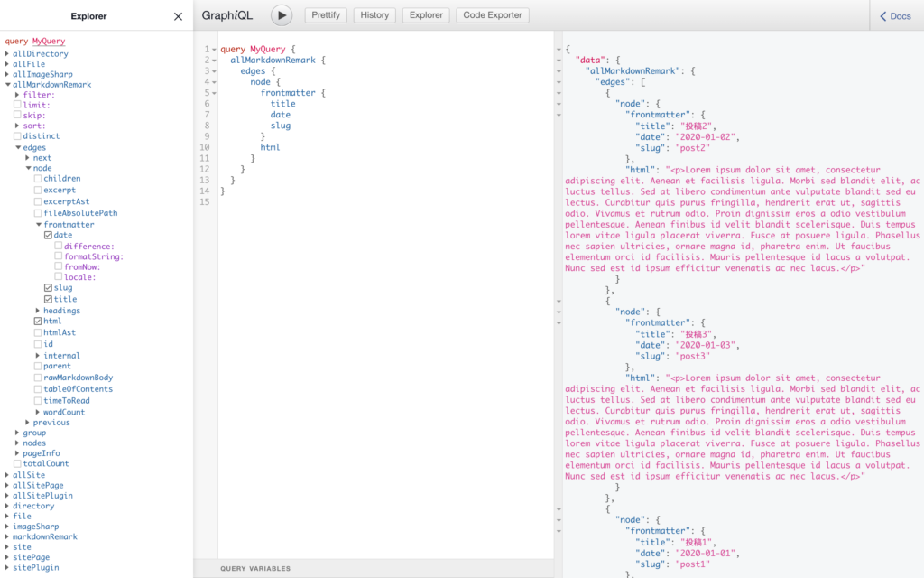Click the Prettify button

pos(326,15)
